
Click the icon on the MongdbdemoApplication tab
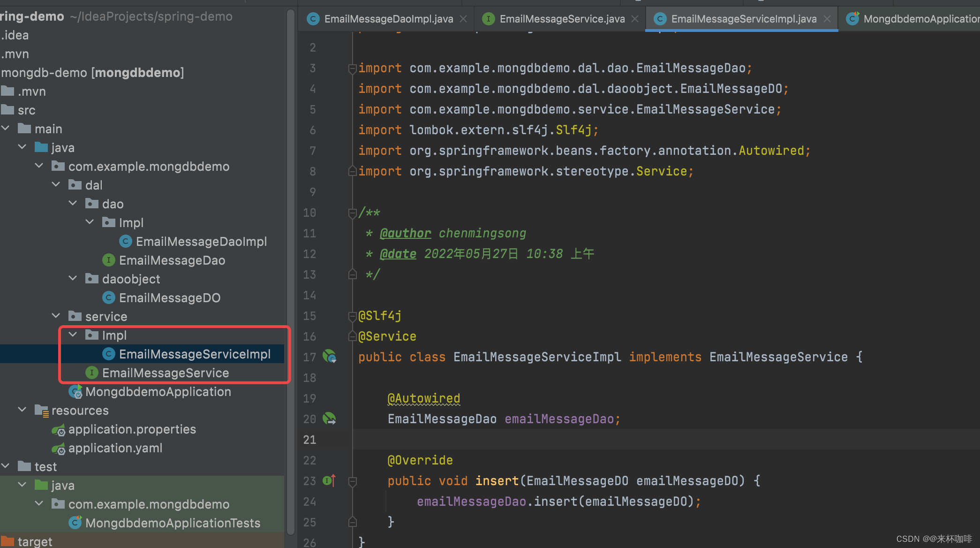coord(852,19)
